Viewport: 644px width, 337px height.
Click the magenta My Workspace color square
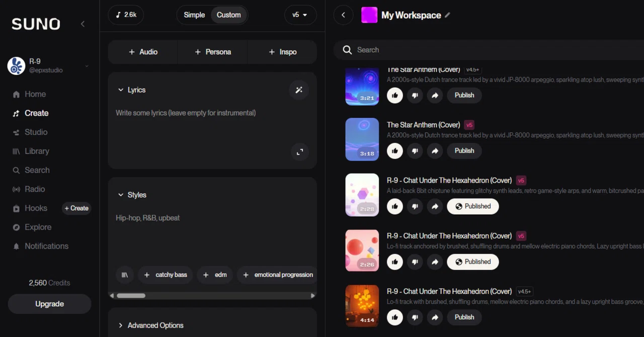click(369, 15)
